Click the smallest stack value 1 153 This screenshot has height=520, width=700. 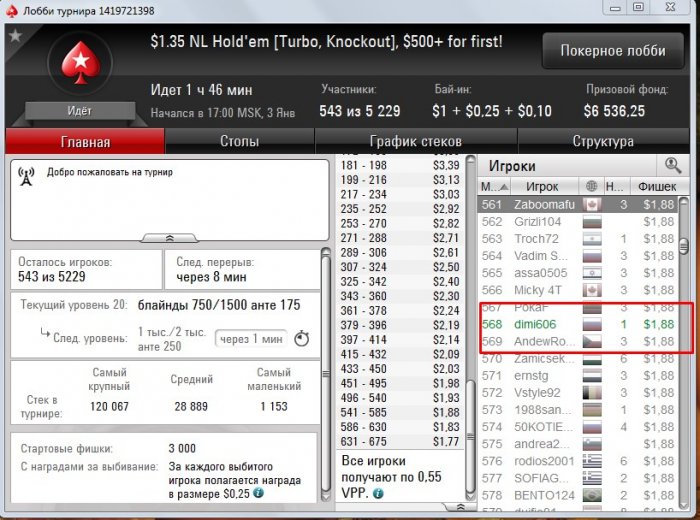274,407
